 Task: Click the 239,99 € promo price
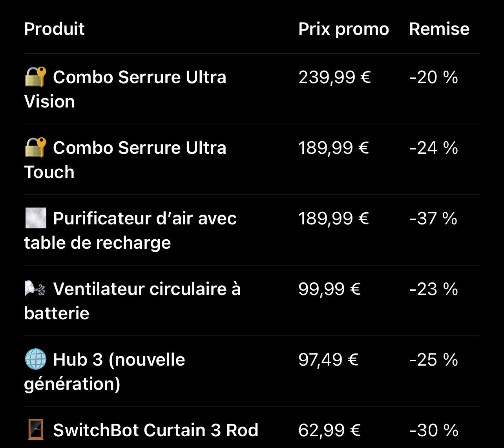pos(334,77)
